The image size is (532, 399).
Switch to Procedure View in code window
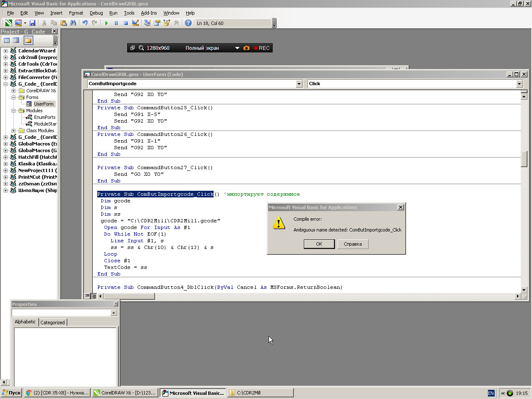[x=87, y=296]
